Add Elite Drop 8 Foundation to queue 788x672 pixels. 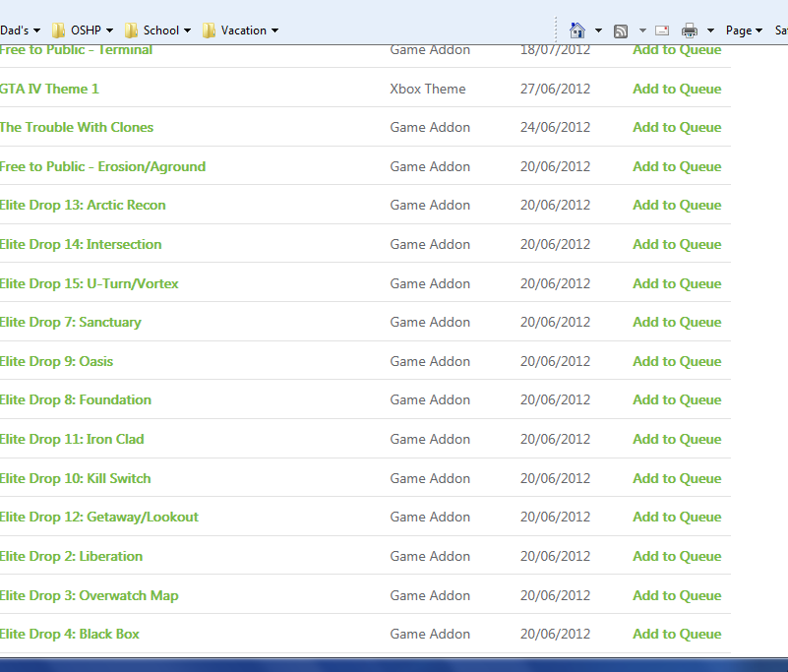(x=677, y=400)
